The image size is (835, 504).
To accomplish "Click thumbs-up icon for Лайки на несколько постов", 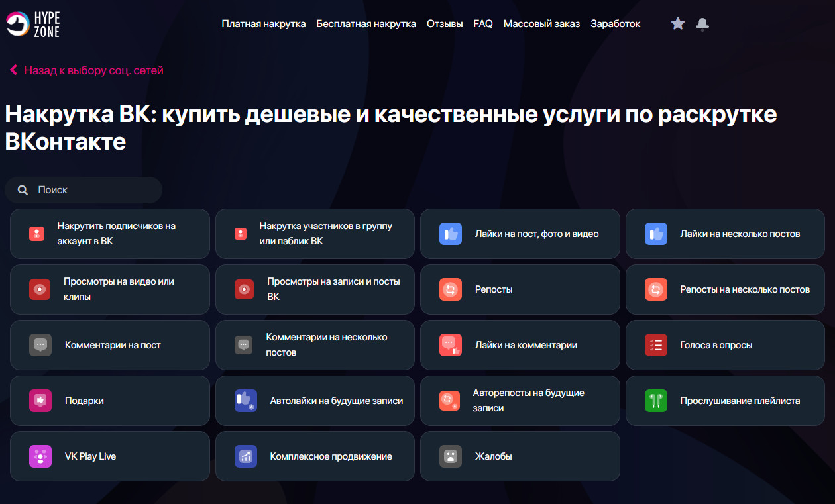I will (x=656, y=234).
